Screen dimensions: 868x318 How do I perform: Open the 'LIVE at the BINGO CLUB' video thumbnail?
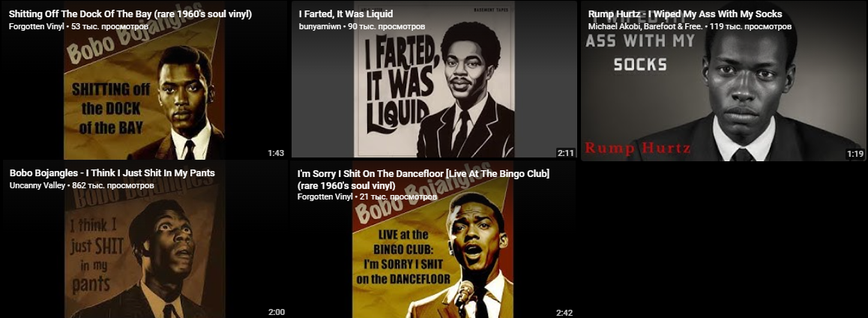pos(433,239)
